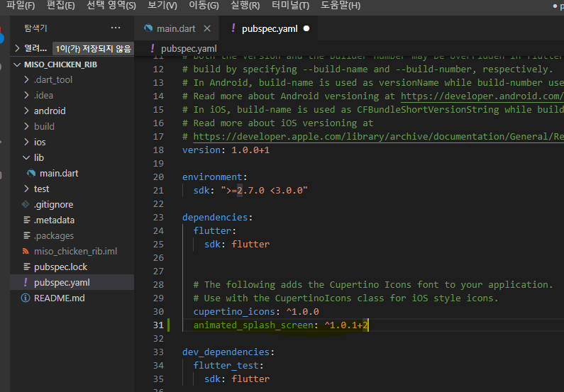
Task: Click 'animated_splash_screen: ^1.0.1+2' line
Action: (280, 325)
